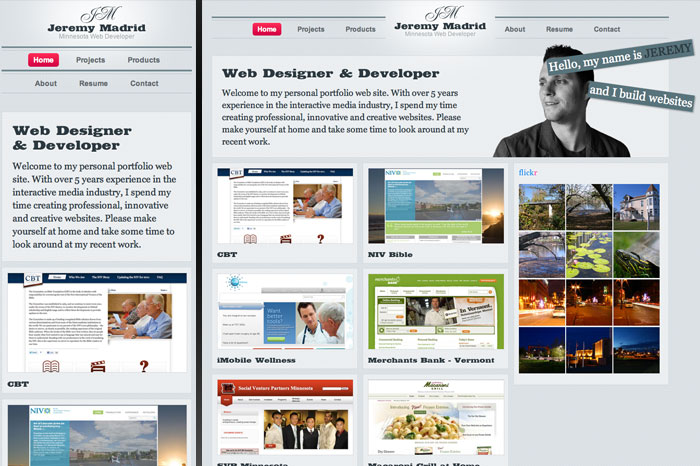
Task: Click the JM Jeremy Madrid logo in the narrow layout
Action: (x=96, y=21)
